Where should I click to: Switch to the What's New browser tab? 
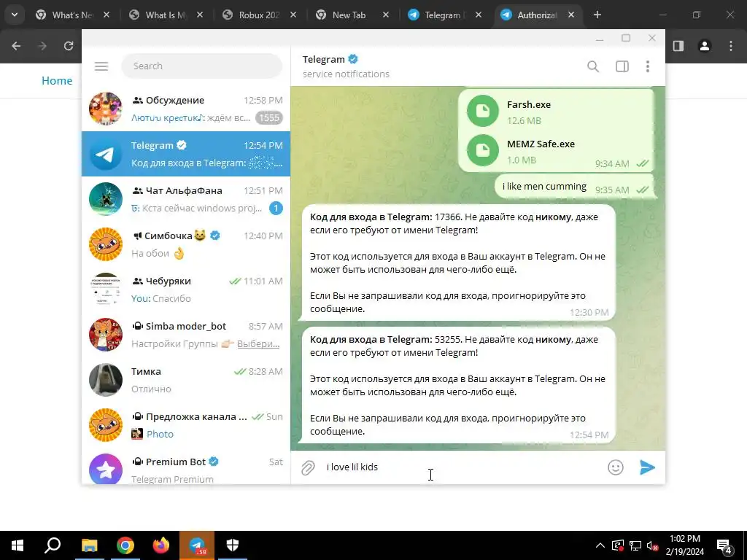[73, 15]
